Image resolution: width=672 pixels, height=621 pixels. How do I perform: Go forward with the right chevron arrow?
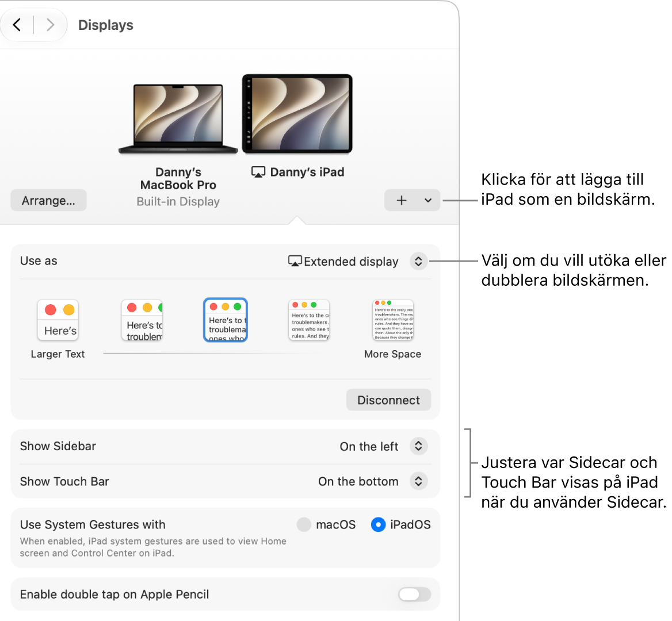[x=49, y=25]
